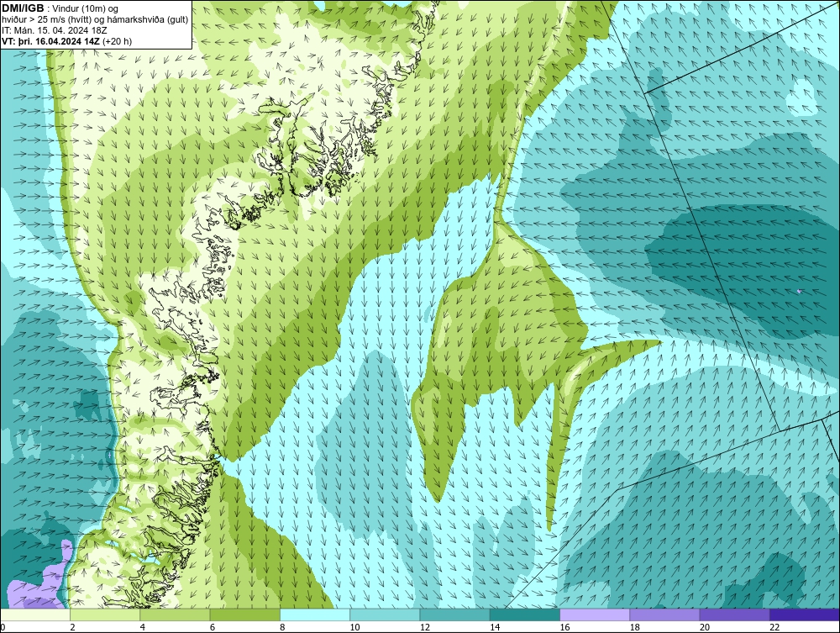Viewport: 840px width, 633px height.
Task: Click the 'hviður > 25 m/s (hvítt)' text line
Action: 95,20
